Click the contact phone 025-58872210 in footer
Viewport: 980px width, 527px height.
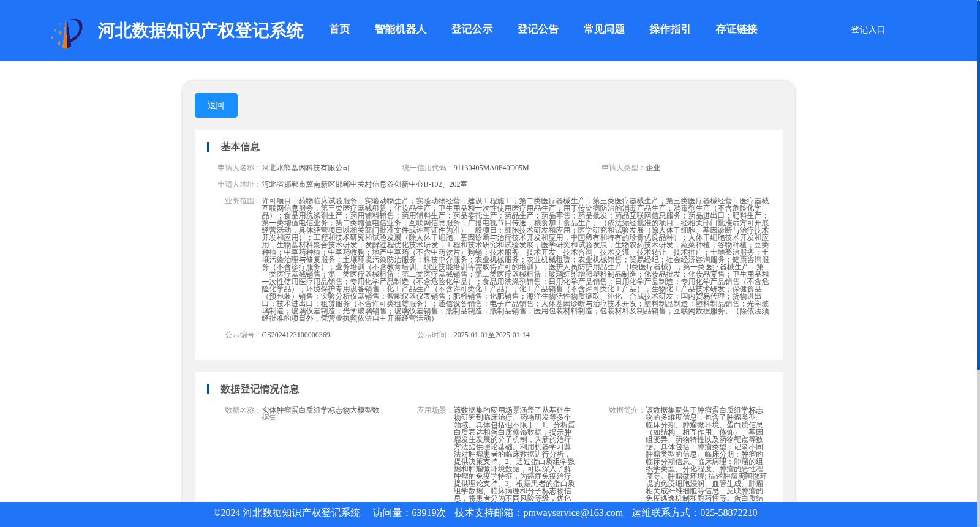tap(728, 513)
